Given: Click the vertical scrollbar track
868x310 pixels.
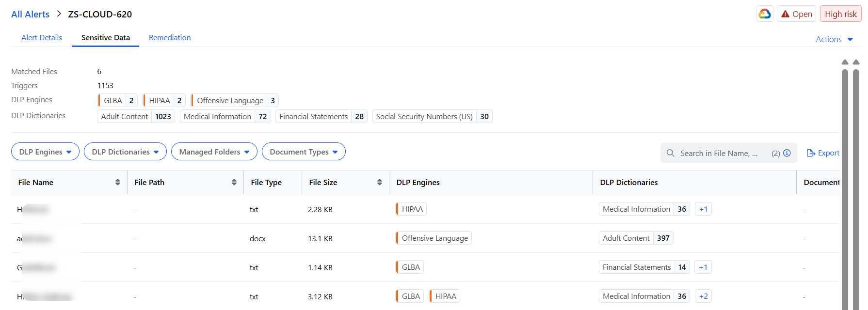Looking at the screenshot, I should coord(845,194).
